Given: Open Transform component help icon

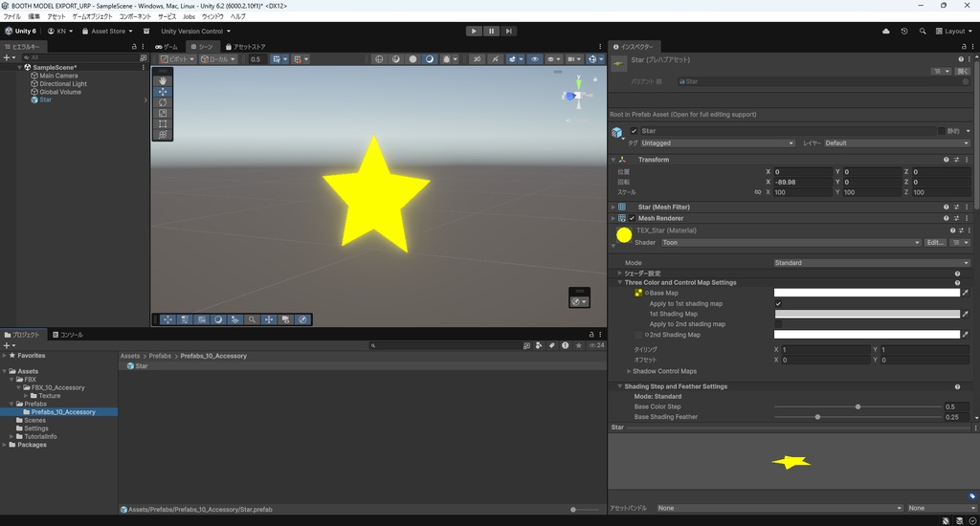Looking at the screenshot, I should click(947, 160).
